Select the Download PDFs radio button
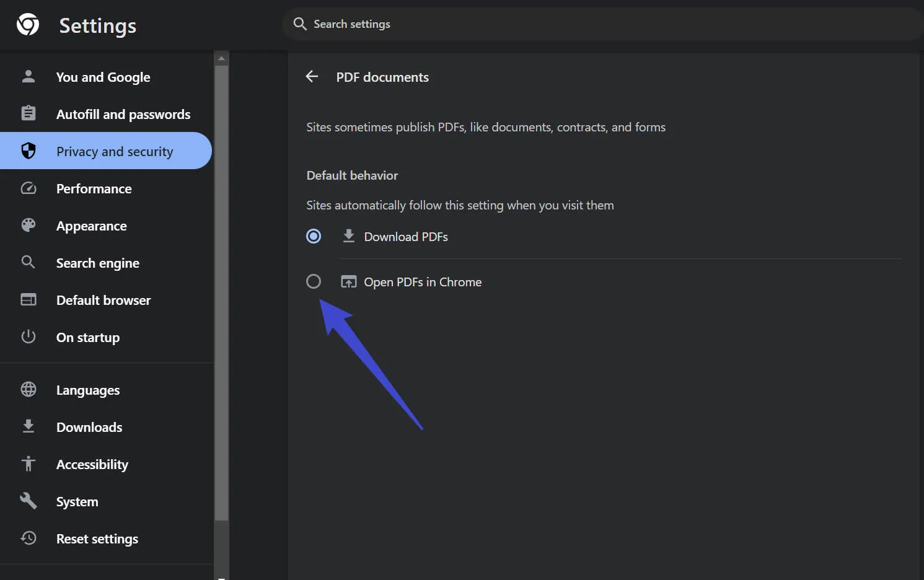Image resolution: width=924 pixels, height=580 pixels. [x=314, y=236]
